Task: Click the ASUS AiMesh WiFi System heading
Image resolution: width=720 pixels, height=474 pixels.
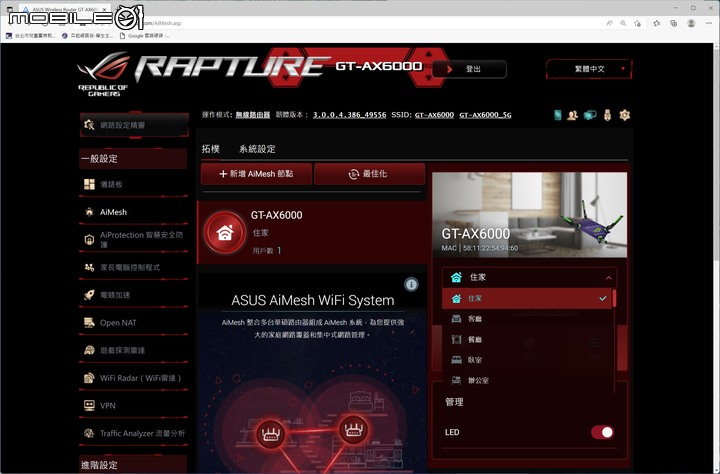Action: [x=313, y=300]
